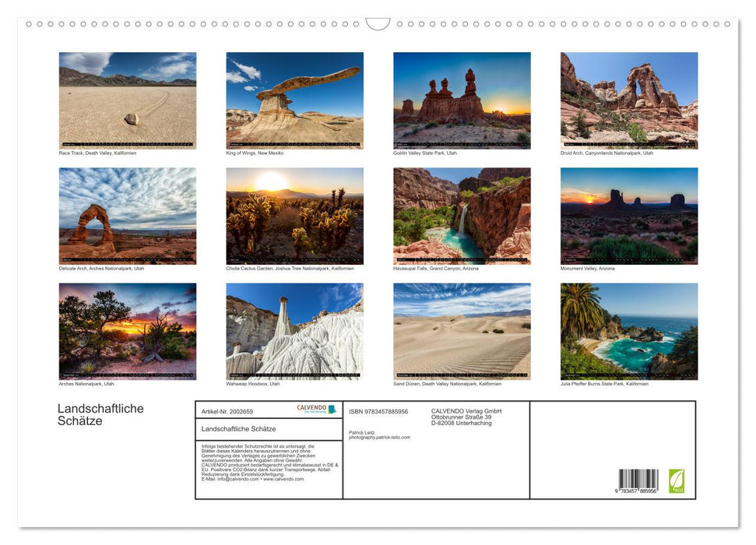756x545 pixels.
Task: Select the Druid Arch thumbnail
Action: 629,100
